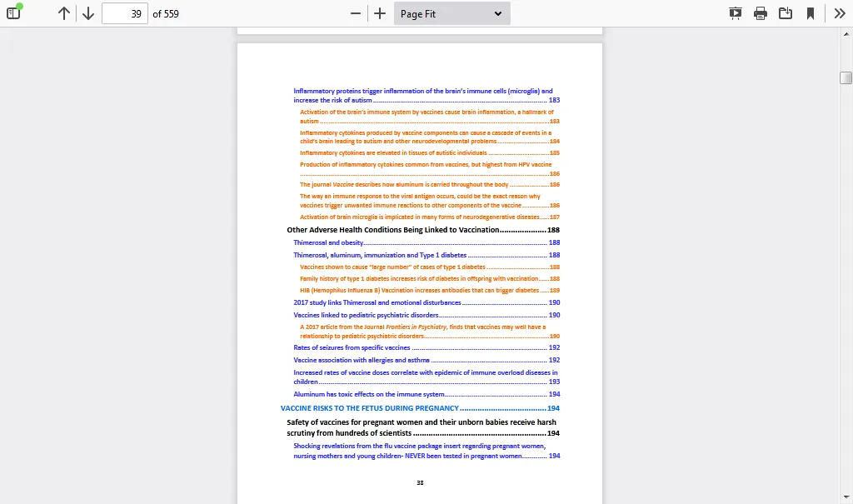Zoom in with the plus button
This screenshot has width=853, height=504.
tap(380, 13)
